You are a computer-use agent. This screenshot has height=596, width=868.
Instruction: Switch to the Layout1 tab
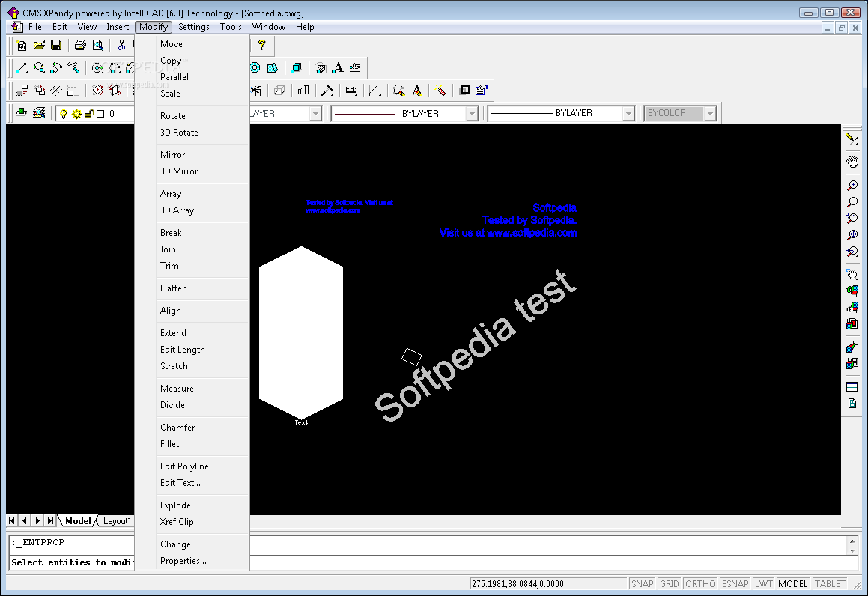[x=117, y=521]
